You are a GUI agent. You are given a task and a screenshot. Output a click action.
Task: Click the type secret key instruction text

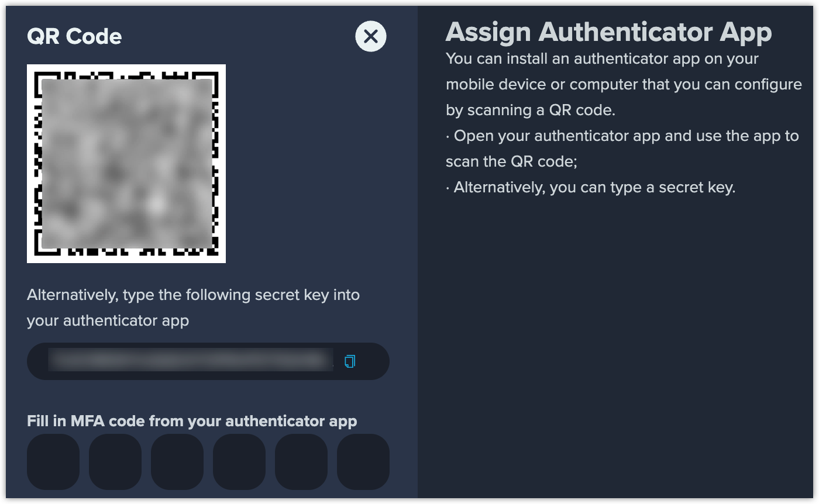pos(193,308)
